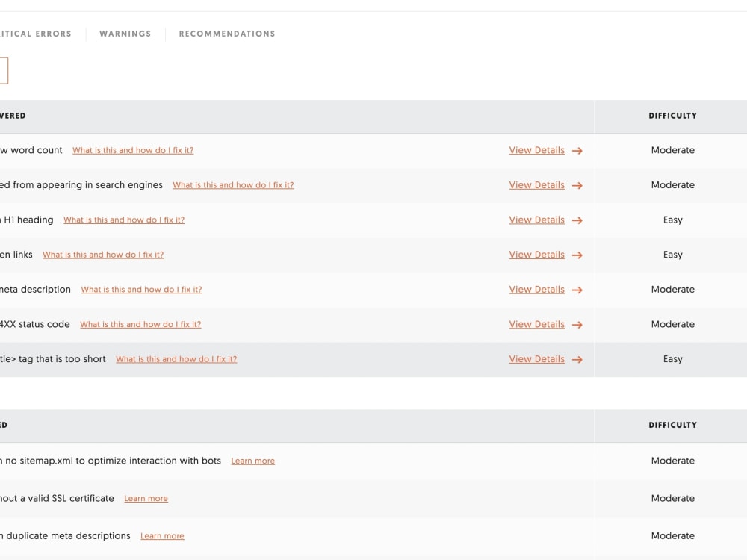View Details for broken links issue

(x=536, y=255)
